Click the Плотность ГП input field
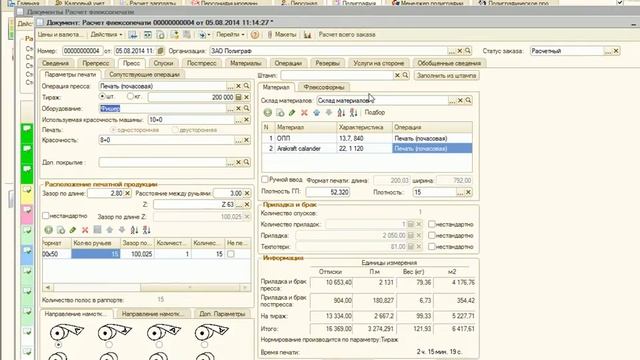This screenshot has height=360, width=640. point(327,192)
